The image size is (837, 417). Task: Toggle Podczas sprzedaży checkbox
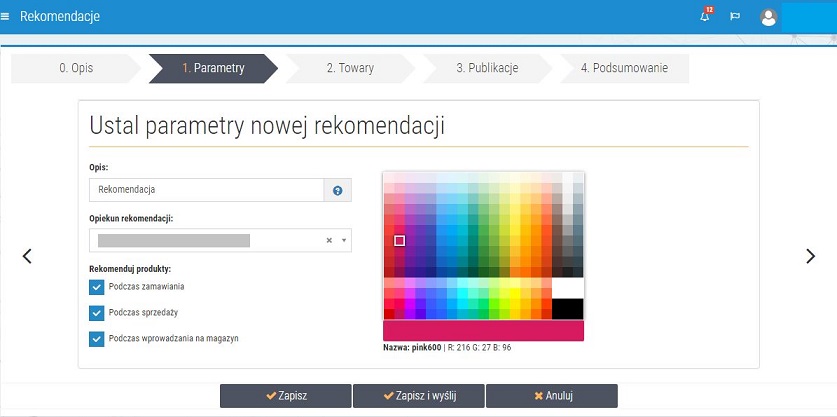(97, 313)
